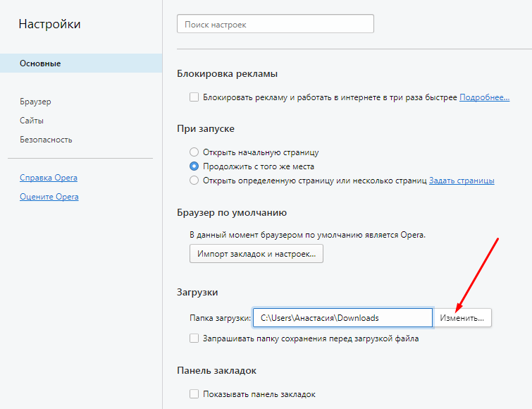
Task: Select Продолжить с того же места option
Action: 194,166
